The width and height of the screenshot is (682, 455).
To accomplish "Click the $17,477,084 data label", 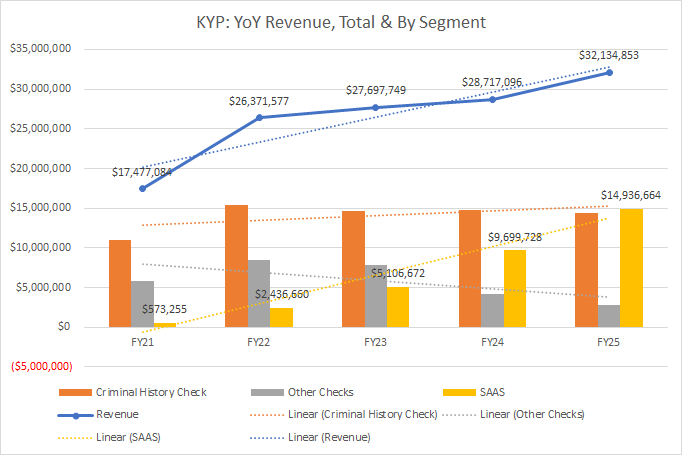I will pyautogui.click(x=143, y=171).
